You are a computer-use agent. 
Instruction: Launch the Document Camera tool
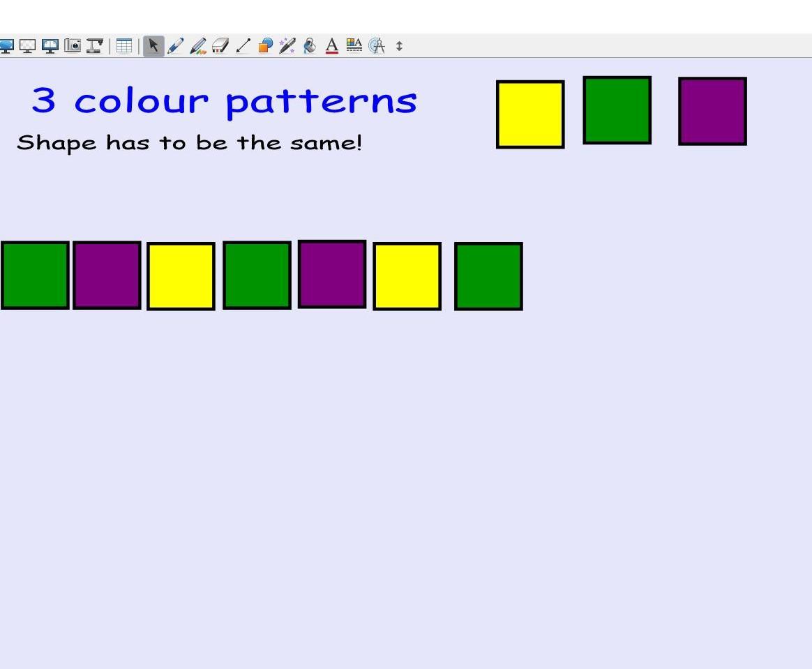tap(94, 46)
